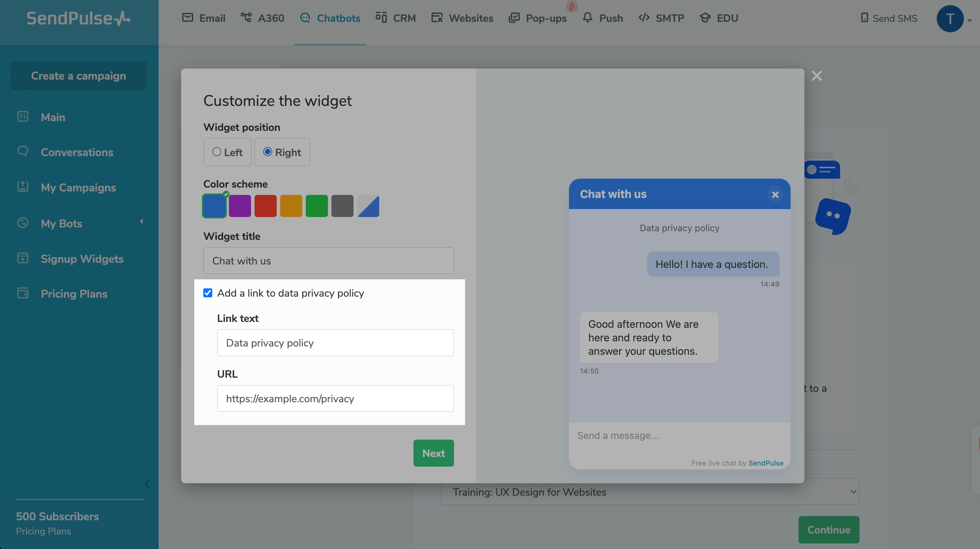Click the Push bell icon
This screenshot has width=980, height=549.
click(587, 18)
